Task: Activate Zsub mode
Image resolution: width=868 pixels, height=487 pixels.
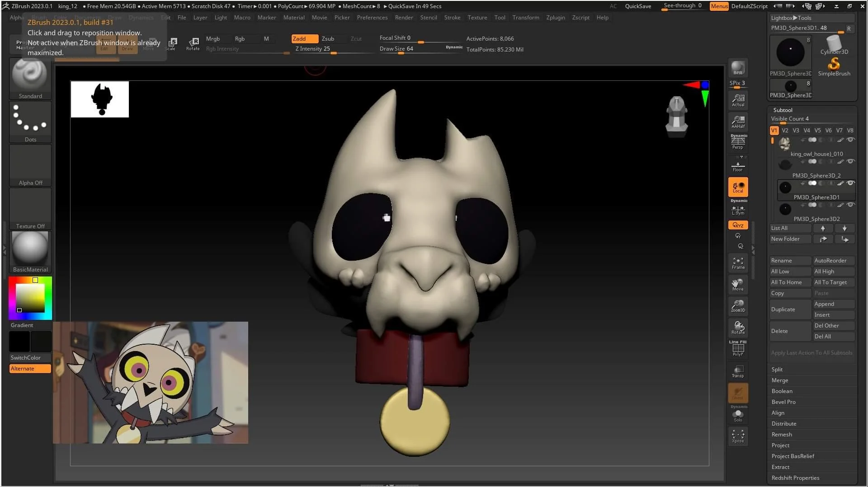Action: point(333,39)
